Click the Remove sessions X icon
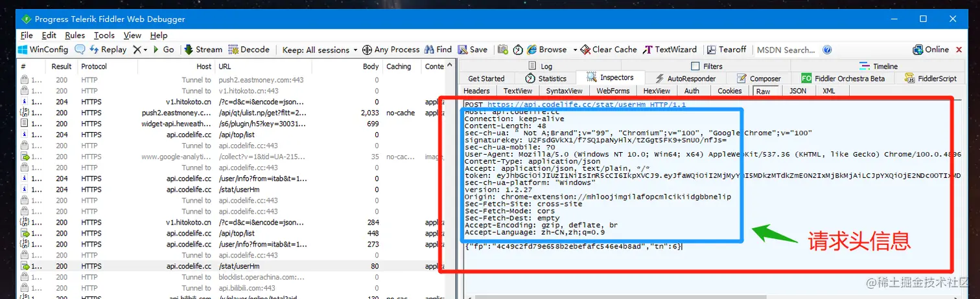This screenshot has width=980, height=299. coord(137,50)
